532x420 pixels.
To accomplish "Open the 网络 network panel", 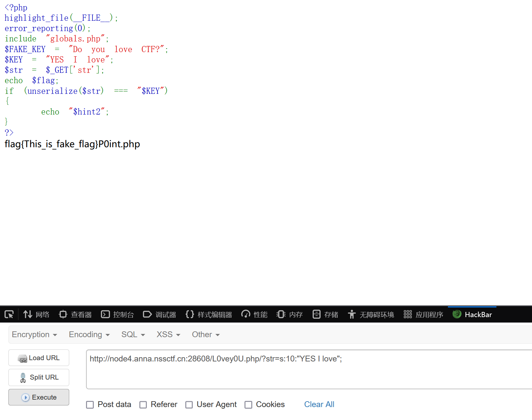I will coord(36,315).
